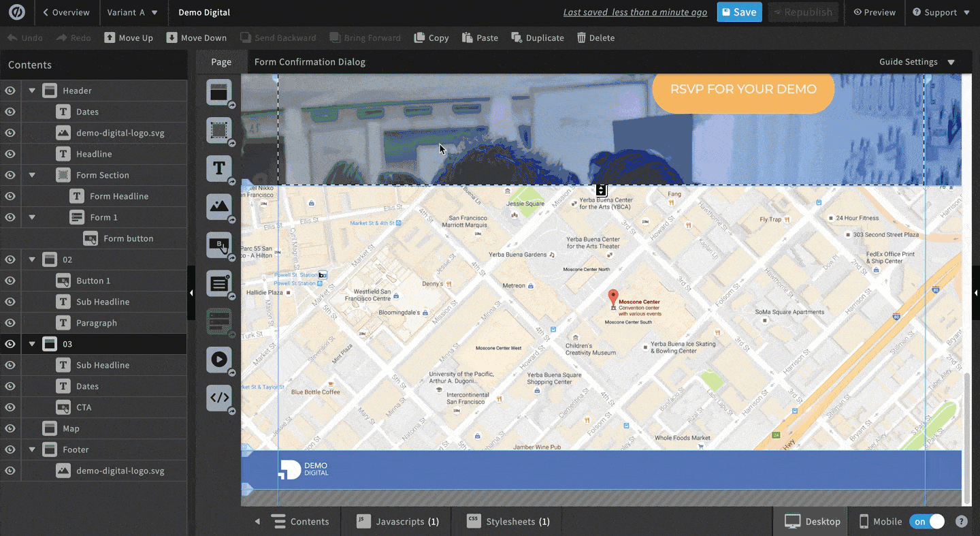Collapse section 03 in the Contents tree
This screenshot has height=536, width=980.
pos(32,344)
